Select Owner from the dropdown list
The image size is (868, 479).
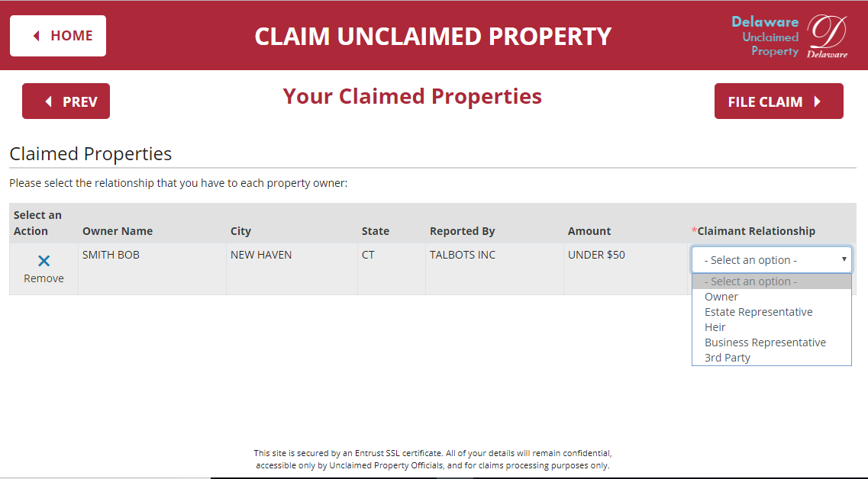(721, 297)
